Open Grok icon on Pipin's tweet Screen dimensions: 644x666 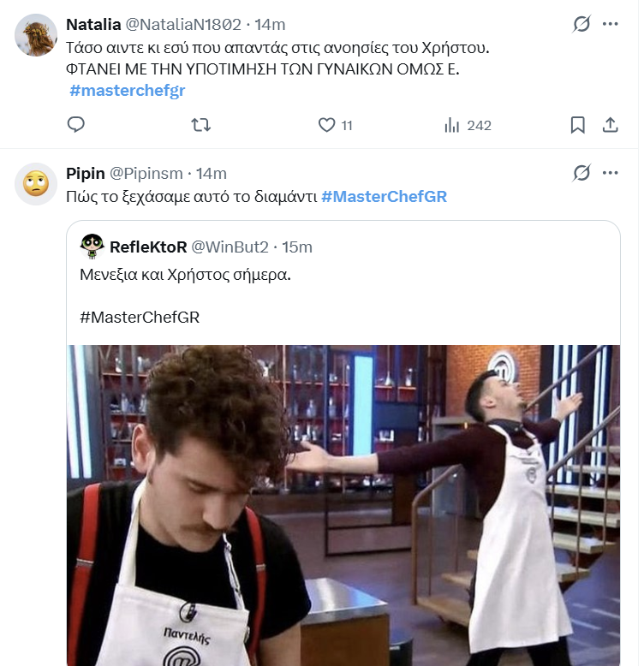[581, 173]
